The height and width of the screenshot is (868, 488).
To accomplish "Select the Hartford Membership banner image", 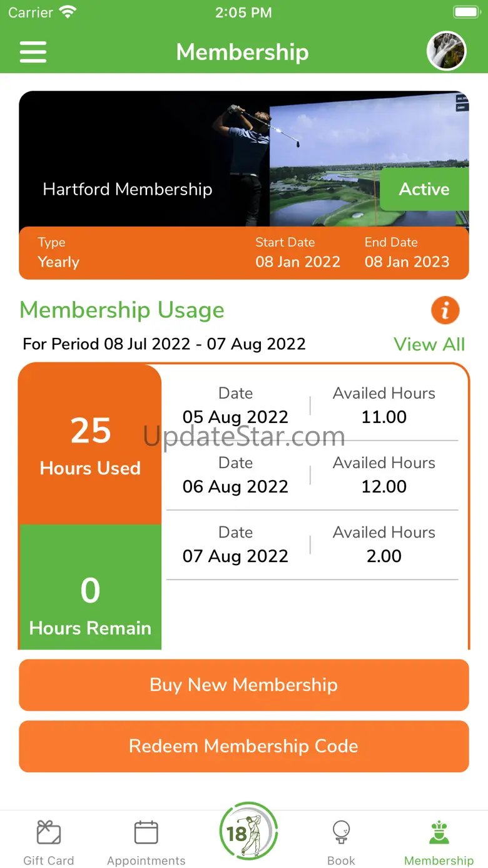I will point(188,159).
